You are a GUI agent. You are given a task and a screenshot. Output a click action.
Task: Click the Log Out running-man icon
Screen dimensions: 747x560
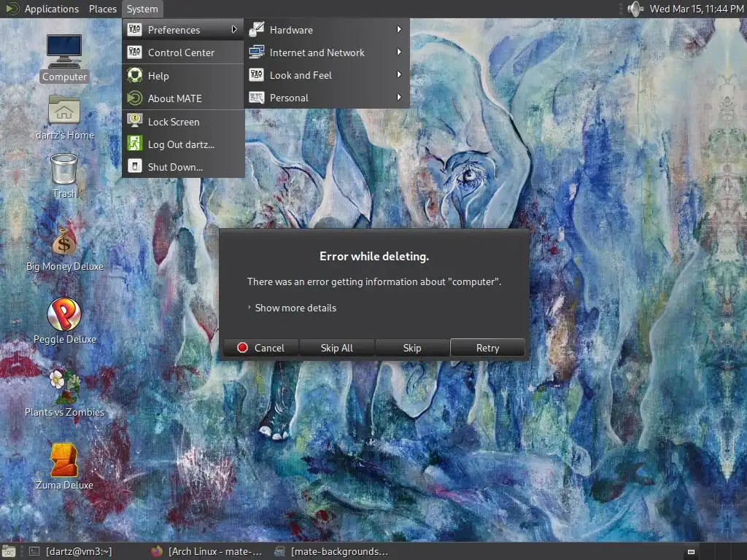pyautogui.click(x=134, y=144)
